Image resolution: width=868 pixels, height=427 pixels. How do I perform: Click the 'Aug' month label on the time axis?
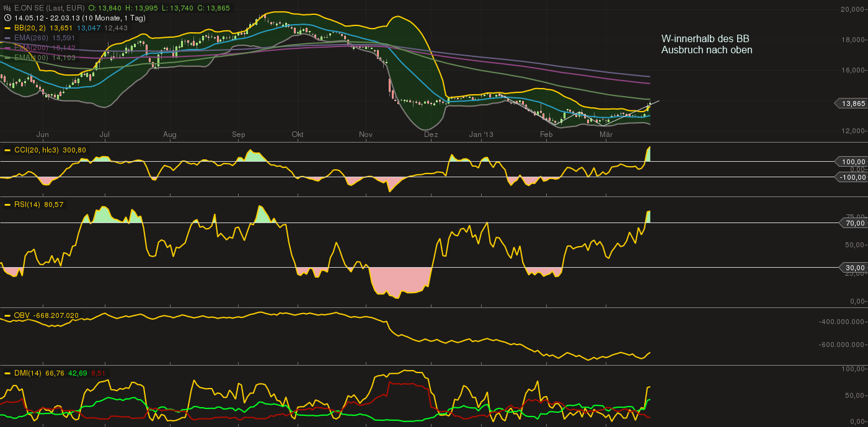pyautogui.click(x=170, y=134)
